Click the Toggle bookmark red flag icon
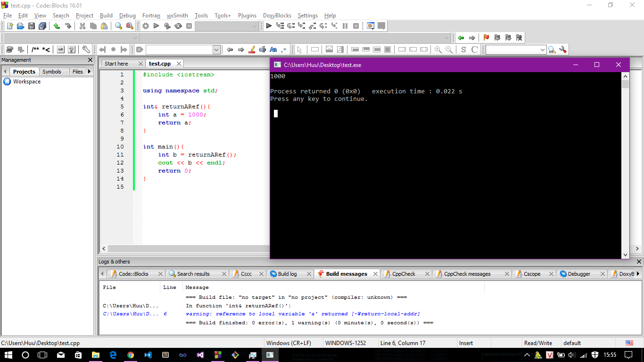The height and width of the screenshot is (362, 644). (x=486, y=38)
